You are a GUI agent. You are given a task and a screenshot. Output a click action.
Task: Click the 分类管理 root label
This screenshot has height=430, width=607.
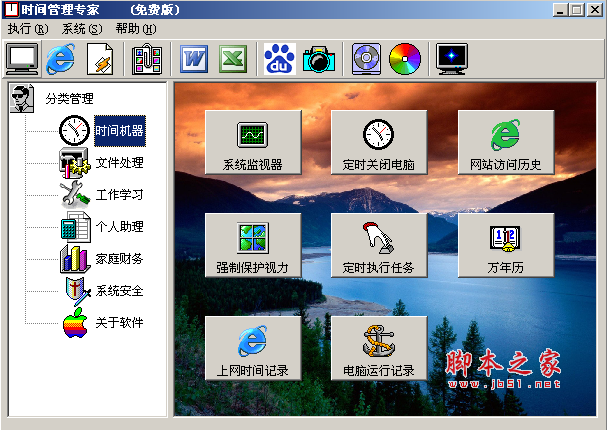(x=69, y=99)
